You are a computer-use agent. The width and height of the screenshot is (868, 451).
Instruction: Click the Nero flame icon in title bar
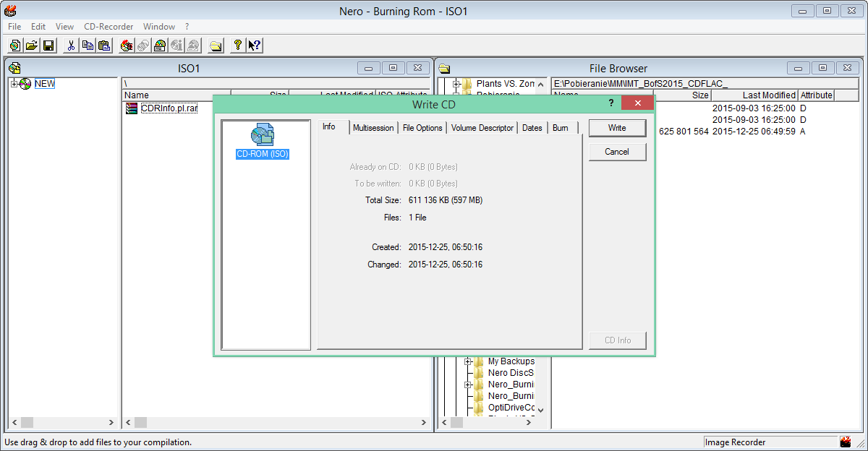(10, 11)
